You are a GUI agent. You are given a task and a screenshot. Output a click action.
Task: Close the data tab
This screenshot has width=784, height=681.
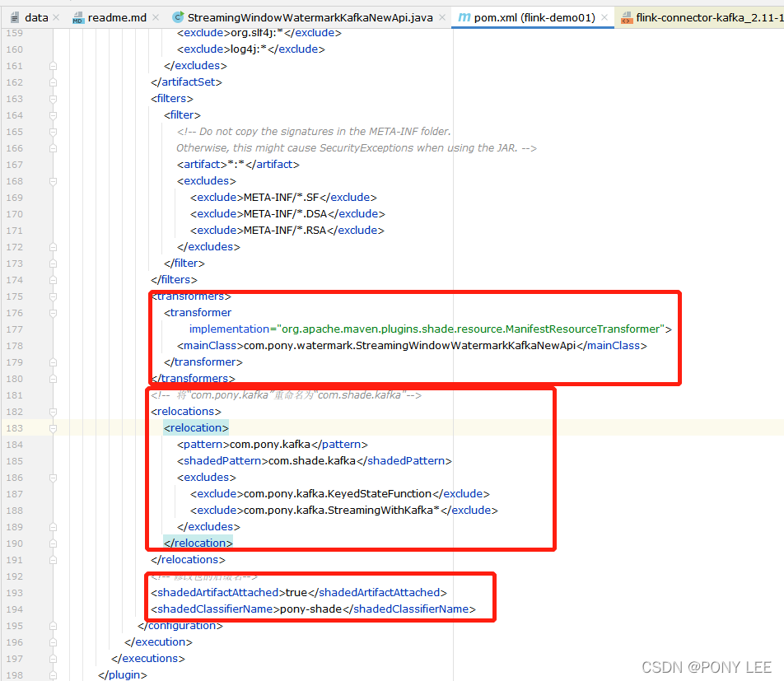[x=56, y=17]
